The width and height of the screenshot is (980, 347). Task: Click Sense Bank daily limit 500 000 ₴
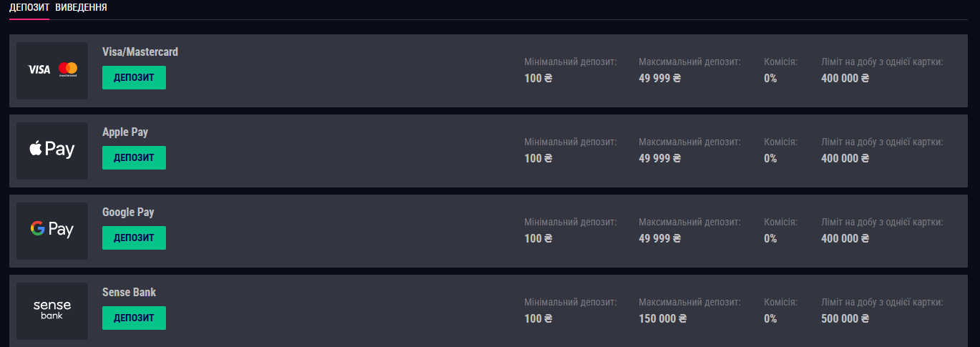pos(845,318)
